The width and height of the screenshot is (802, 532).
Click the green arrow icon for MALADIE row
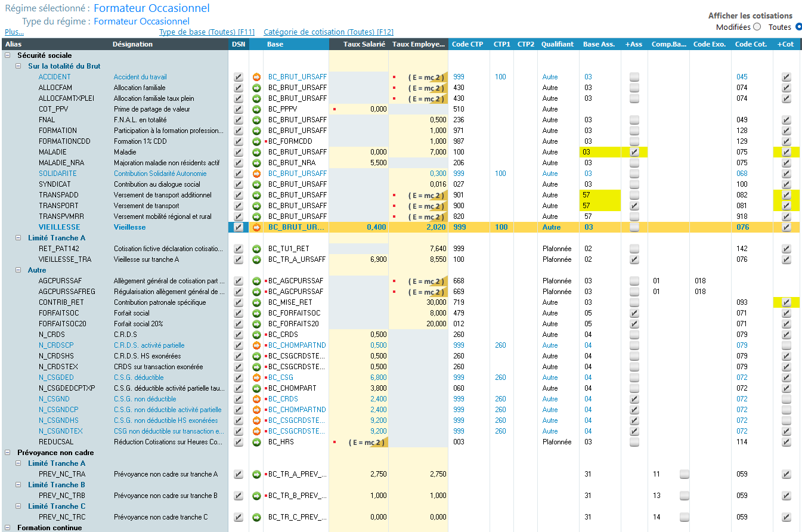click(256, 152)
